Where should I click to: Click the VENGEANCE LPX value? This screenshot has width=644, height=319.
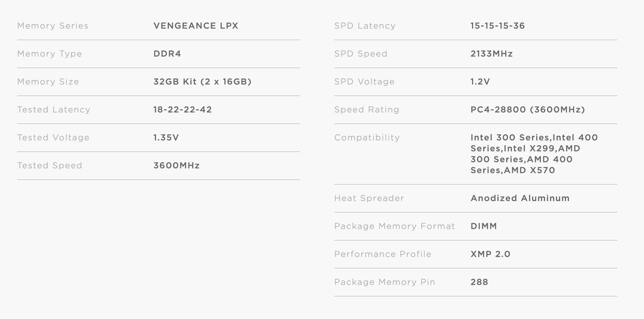[196, 26]
